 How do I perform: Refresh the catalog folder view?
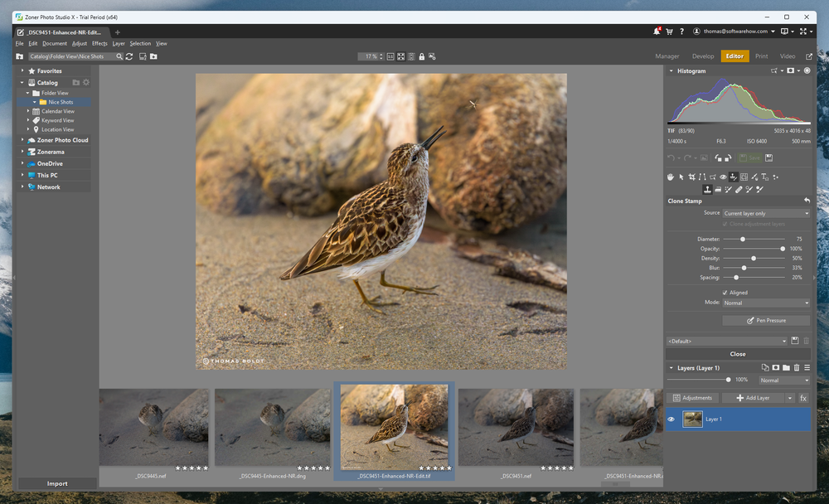pos(129,56)
